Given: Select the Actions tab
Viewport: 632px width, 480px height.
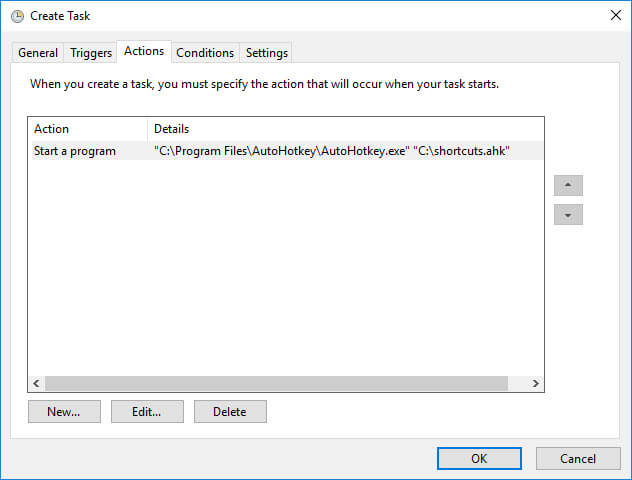Looking at the screenshot, I should [x=144, y=51].
